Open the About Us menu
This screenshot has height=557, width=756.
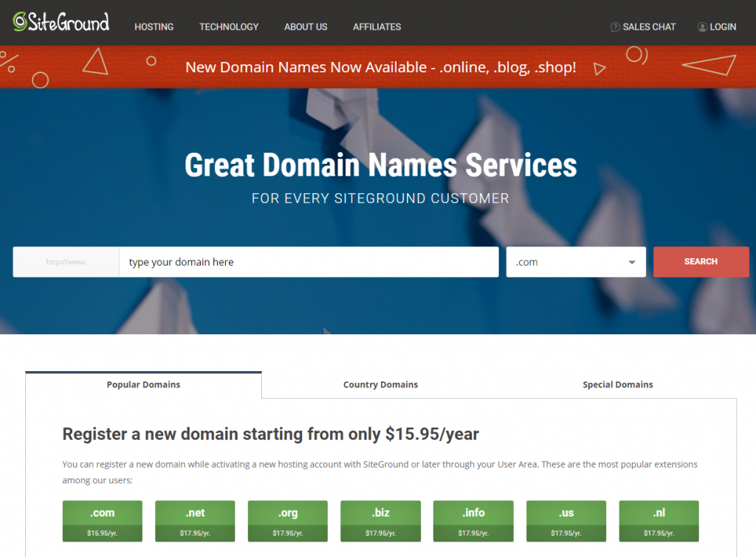[x=306, y=27]
